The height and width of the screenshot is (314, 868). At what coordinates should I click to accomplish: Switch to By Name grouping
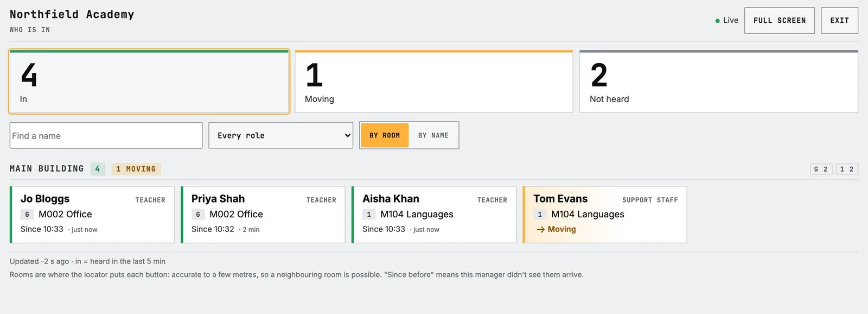point(433,135)
